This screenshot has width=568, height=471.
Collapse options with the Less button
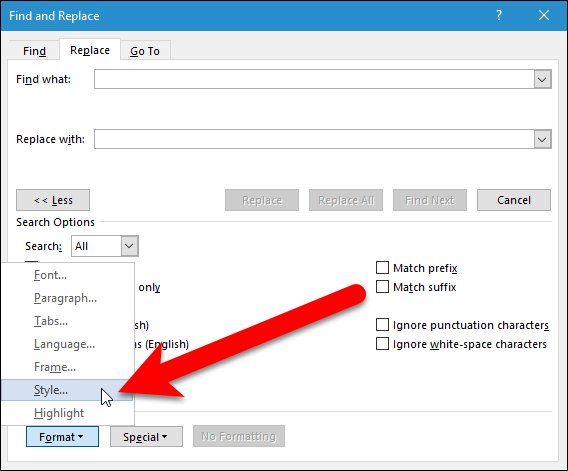click(53, 200)
